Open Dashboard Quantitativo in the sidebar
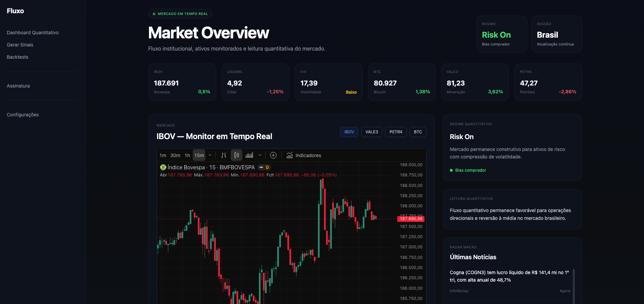 pyautogui.click(x=33, y=33)
